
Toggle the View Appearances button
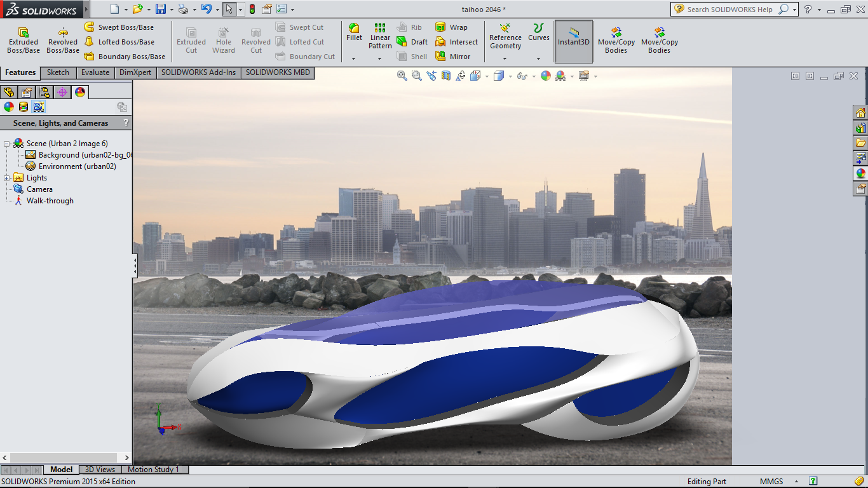point(9,107)
